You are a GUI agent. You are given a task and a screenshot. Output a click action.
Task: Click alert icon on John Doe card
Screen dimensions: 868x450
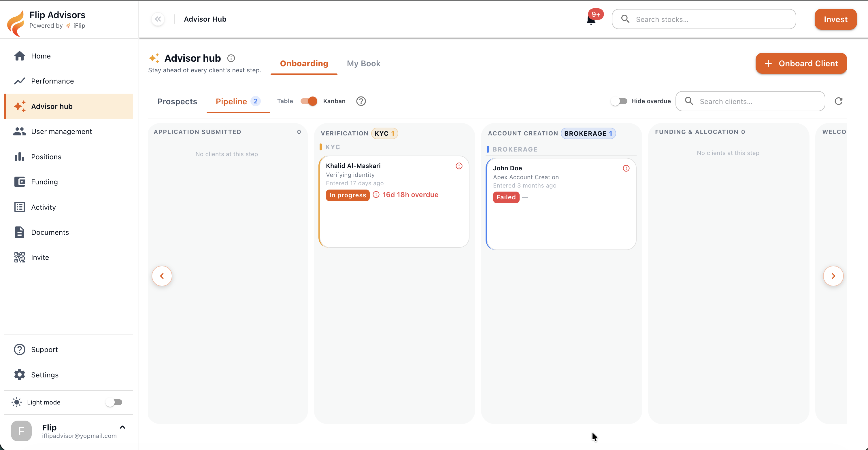tap(626, 169)
